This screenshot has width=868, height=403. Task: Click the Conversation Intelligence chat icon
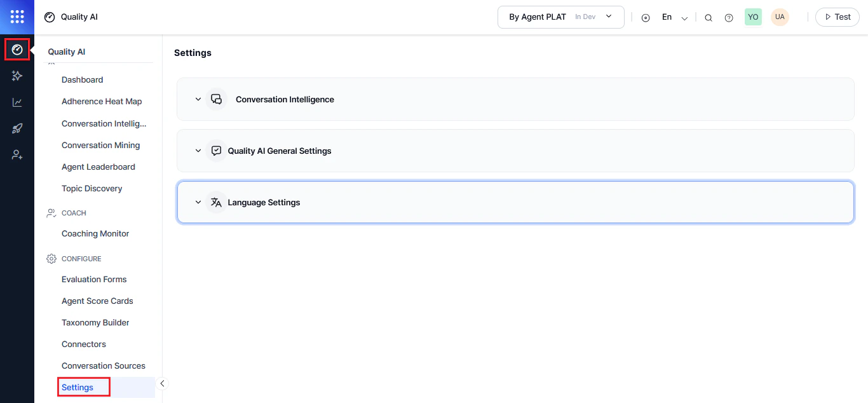pyautogui.click(x=217, y=99)
